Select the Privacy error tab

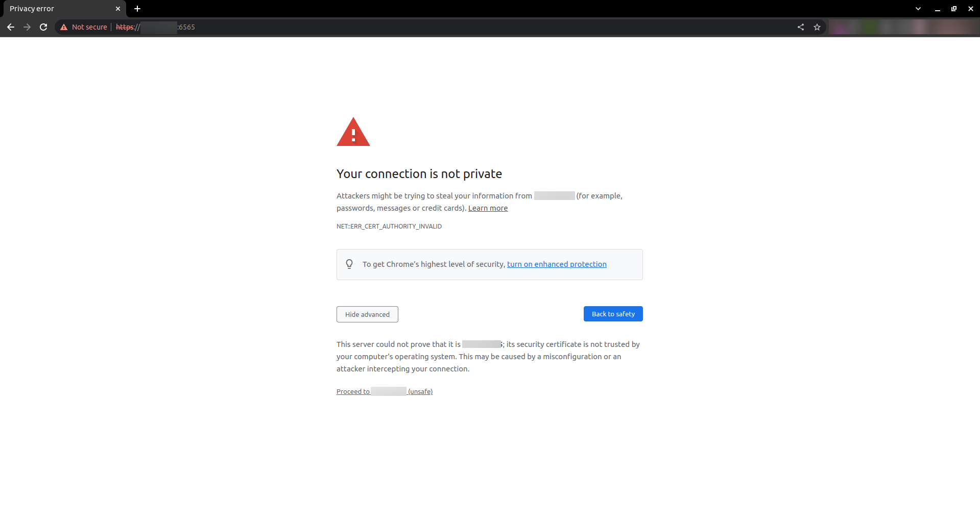pos(56,9)
